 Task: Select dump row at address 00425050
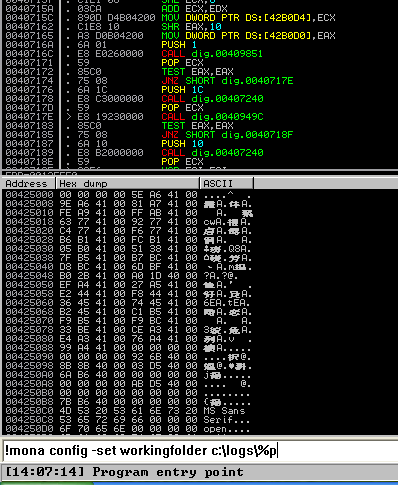click(128, 284)
